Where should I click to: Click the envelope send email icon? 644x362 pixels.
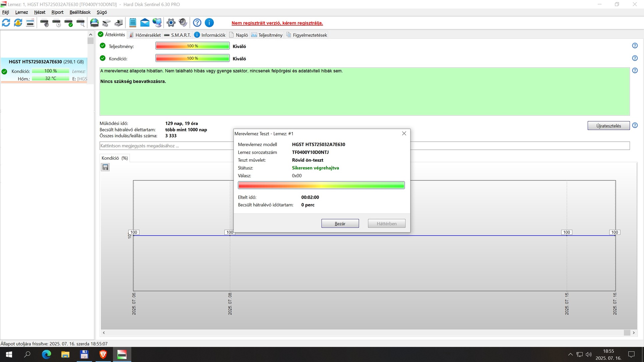(x=145, y=23)
